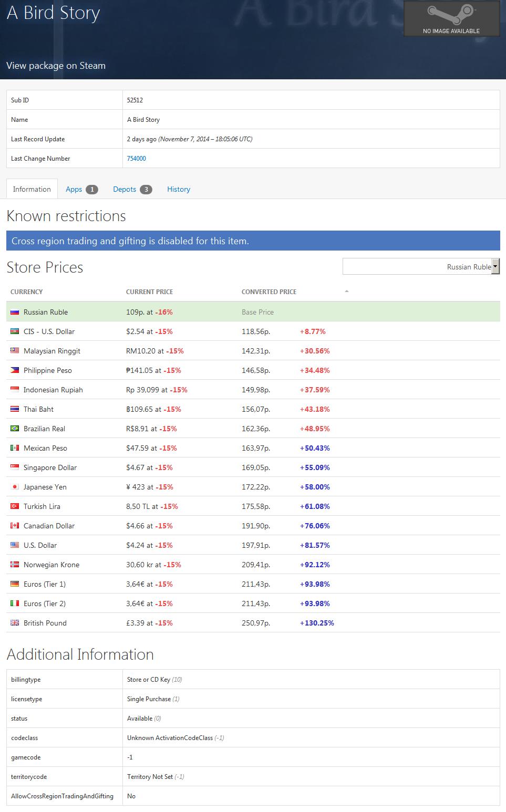The image size is (506, 812).
Task: Click the Indonesian Rupiah flag icon
Action: click(x=15, y=390)
